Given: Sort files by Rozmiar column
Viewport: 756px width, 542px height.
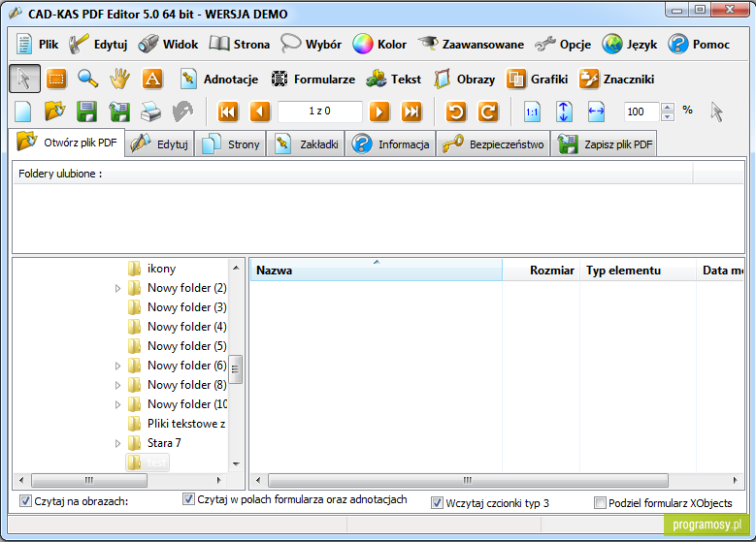Looking at the screenshot, I should point(541,271).
